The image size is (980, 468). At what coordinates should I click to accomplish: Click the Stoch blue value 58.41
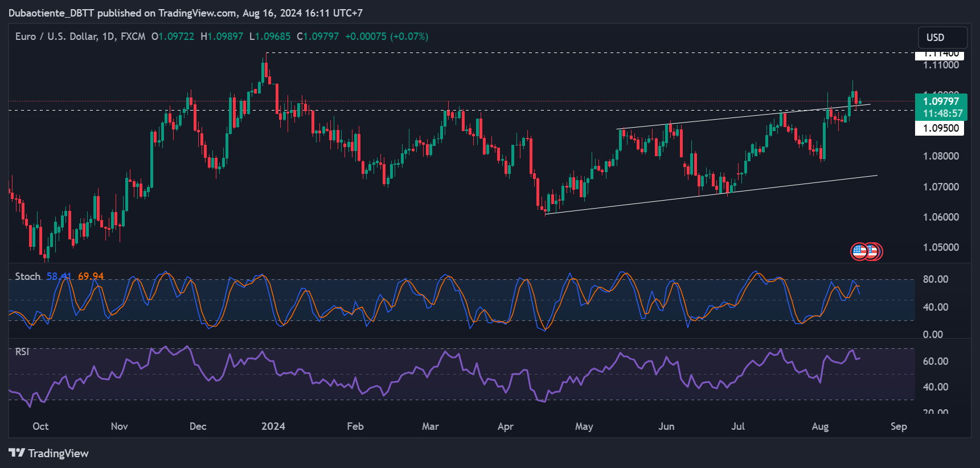coord(59,276)
